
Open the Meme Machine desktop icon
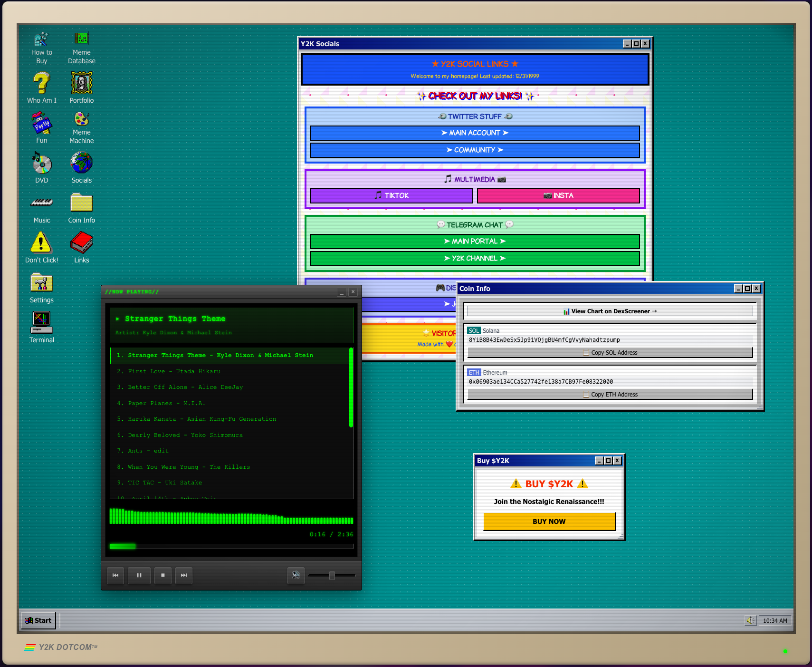[81, 120]
